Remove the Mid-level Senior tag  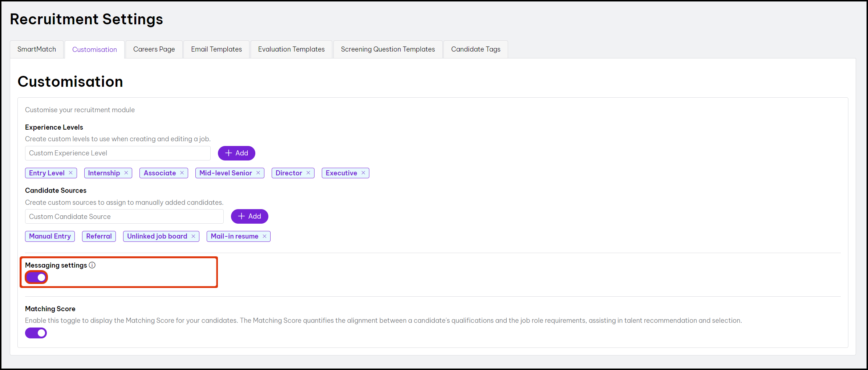(x=258, y=173)
